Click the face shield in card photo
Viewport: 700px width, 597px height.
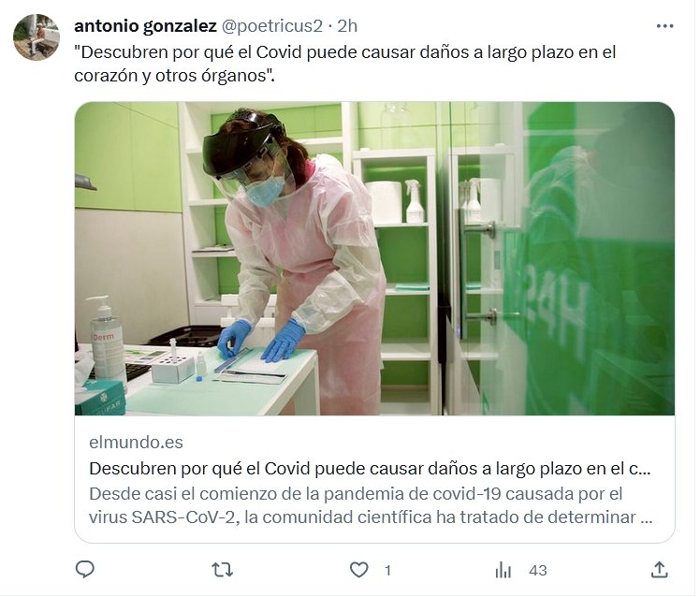coord(247,165)
